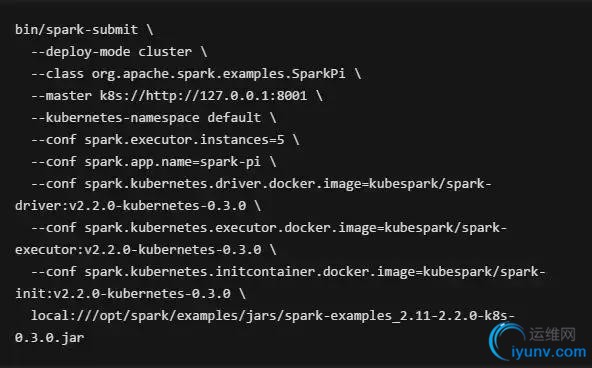Screen dimensions: 592x368
Task: Click the spark.kubernetes.initcontainer.docker.image text
Action: pyautogui.click(x=250, y=272)
